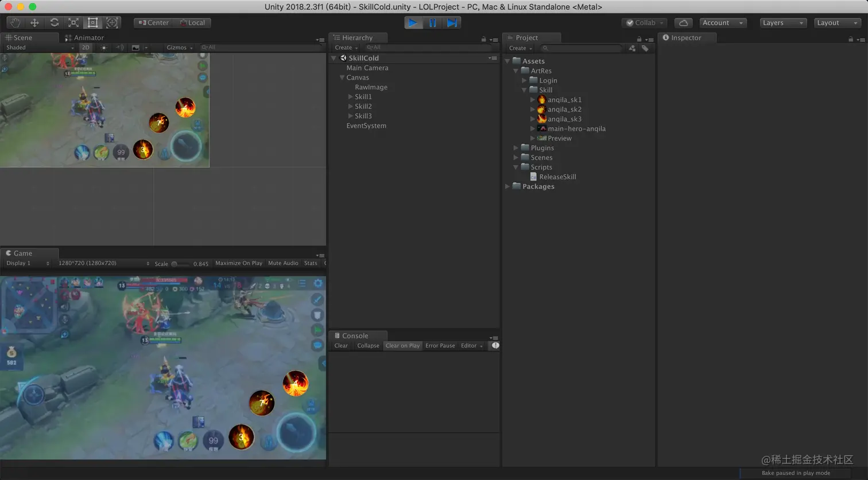Open the Layout dropdown

838,23
